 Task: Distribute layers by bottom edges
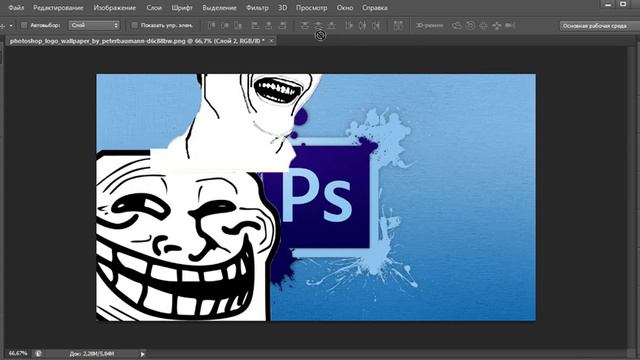332,25
